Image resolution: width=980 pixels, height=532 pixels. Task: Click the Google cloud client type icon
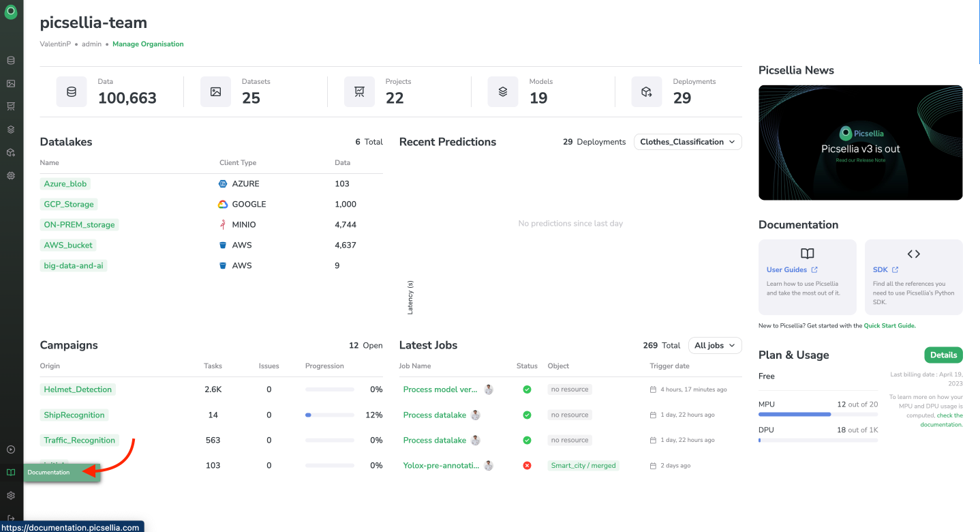click(223, 204)
